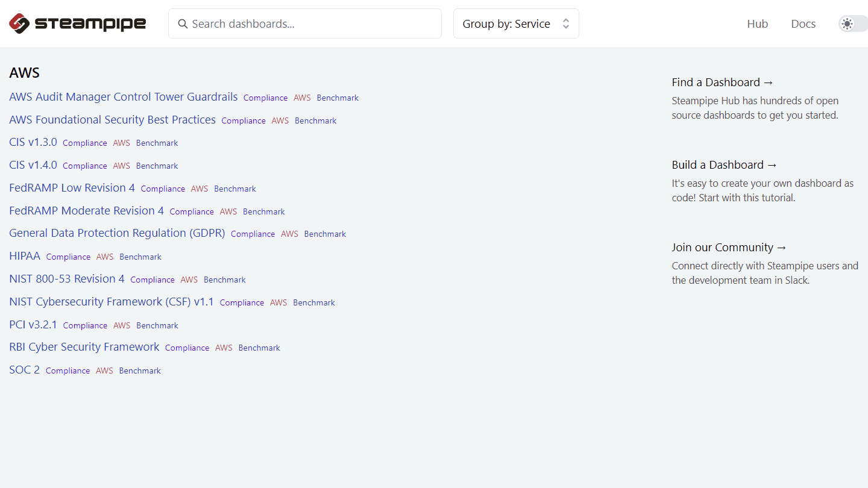Viewport: 868px width, 488px height.
Task: Open NIST Cybersecurity Framework (CSF) v1.1 dashboard
Action: 112,302
